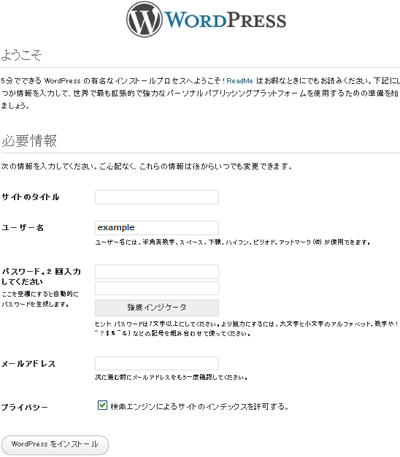Open the ReadMe link
The height and width of the screenshot is (457, 400).
coord(240,81)
